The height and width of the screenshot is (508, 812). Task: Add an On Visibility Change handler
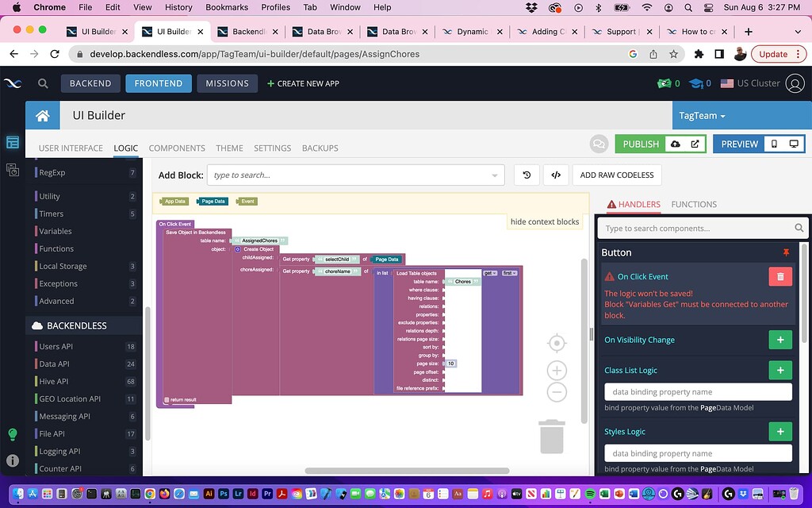779,340
